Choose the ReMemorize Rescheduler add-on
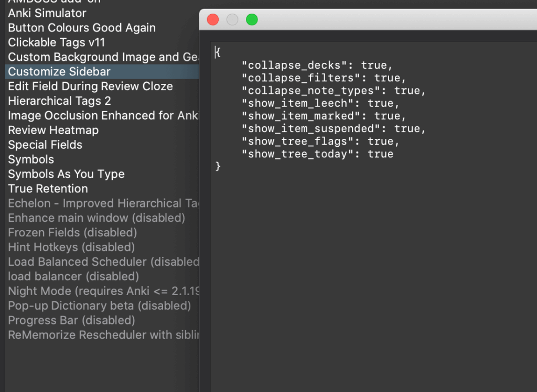Image resolution: width=537 pixels, height=392 pixels. pyautogui.click(x=102, y=335)
